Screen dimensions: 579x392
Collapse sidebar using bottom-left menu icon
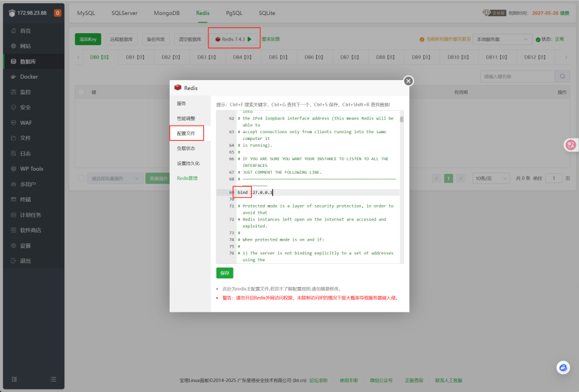tap(14, 379)
